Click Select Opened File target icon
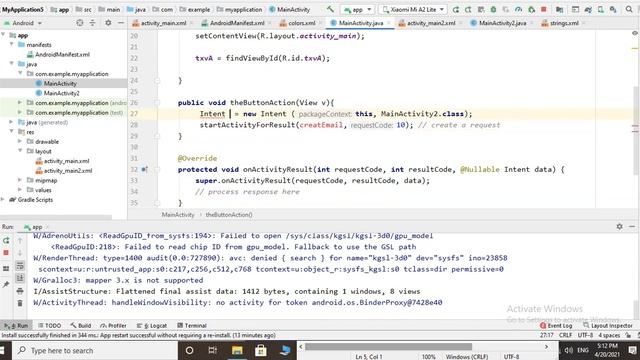 80,23
